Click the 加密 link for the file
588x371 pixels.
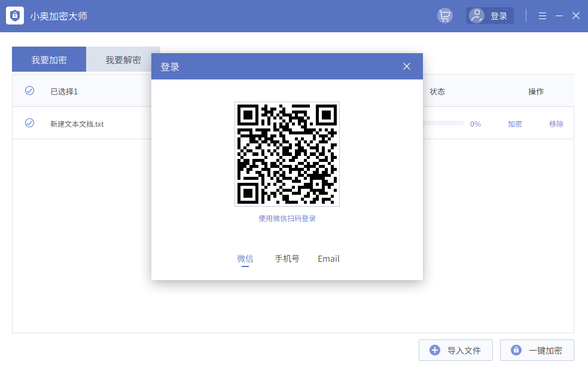pos(515,124)
